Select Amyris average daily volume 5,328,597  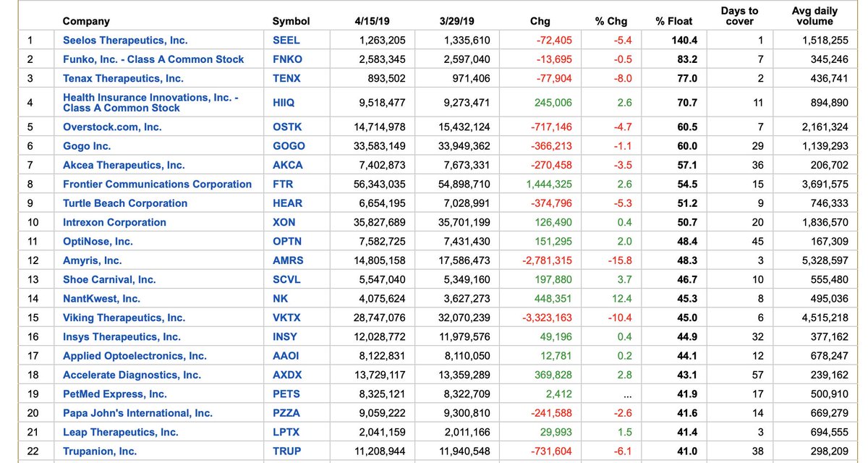point(823,260)
